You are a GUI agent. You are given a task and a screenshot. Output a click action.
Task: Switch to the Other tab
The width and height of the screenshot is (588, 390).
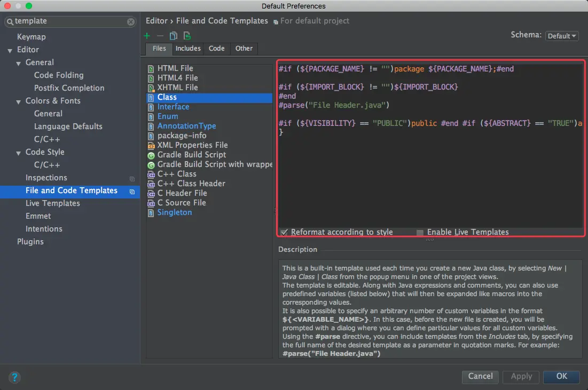point(244,49)
